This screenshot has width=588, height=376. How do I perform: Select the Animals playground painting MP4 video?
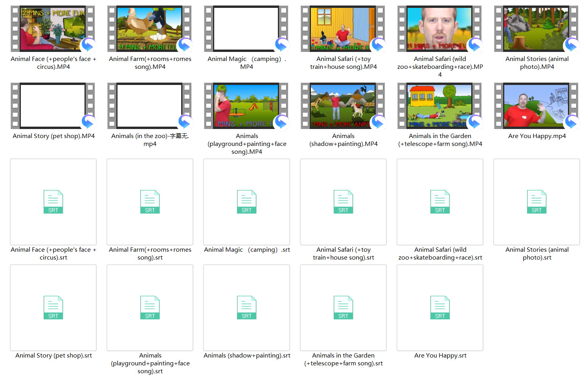(x=246, y=105)
